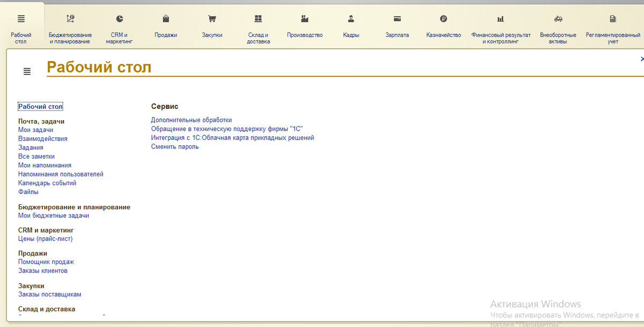
Task: Click the Почта, задачи group heading
Action: tap(41, 122)
